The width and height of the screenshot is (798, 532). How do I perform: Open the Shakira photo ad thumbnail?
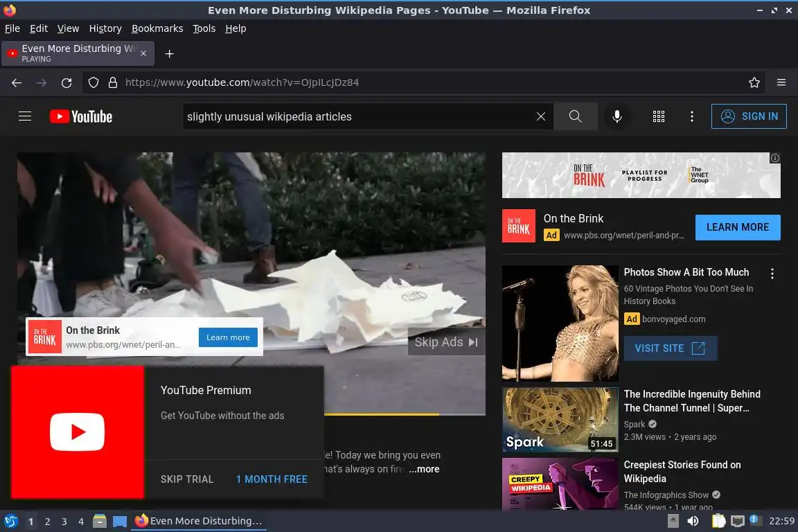[560, 323]
